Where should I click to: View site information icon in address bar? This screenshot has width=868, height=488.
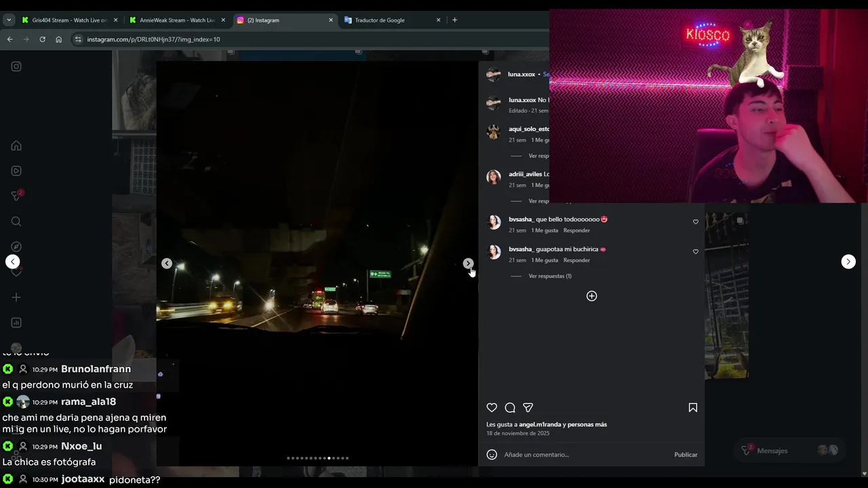tap(79, 39)
